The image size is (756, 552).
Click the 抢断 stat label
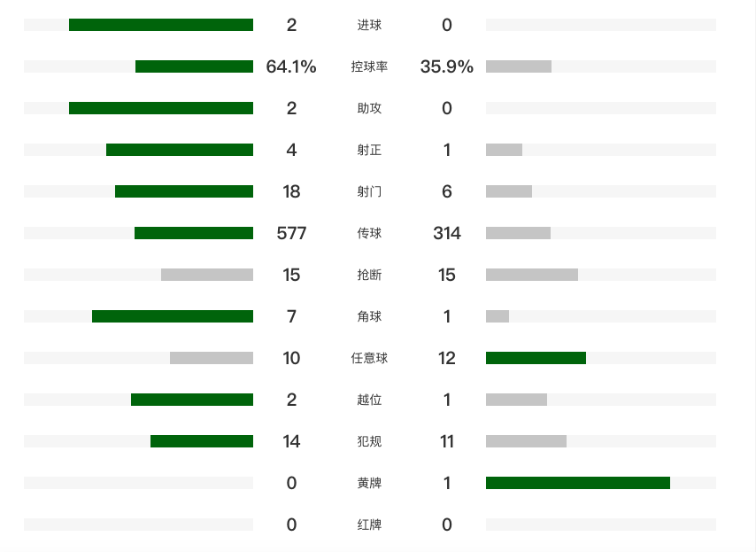[x=369, y=275]
